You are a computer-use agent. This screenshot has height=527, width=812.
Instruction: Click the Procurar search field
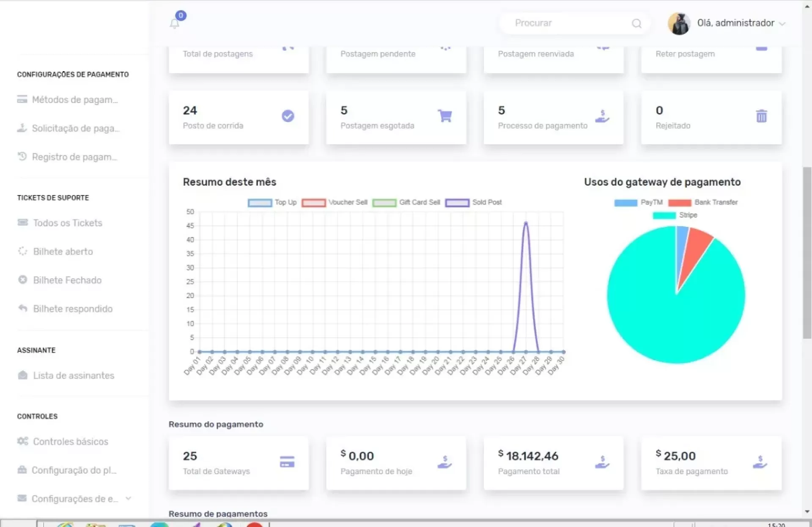[567, 23]
